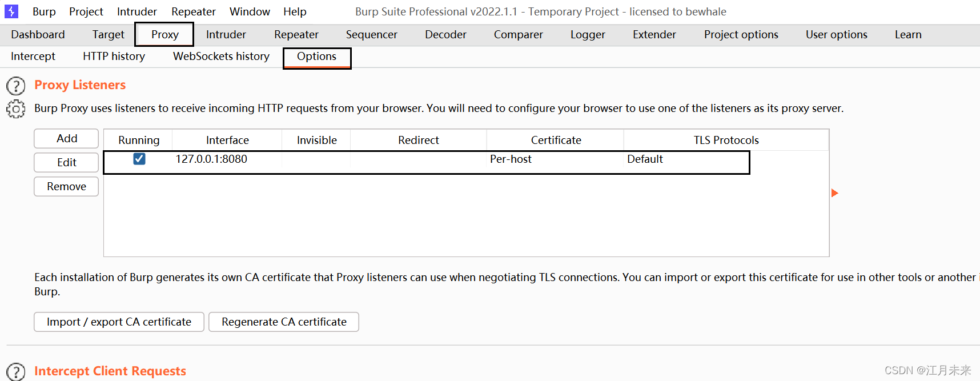The image size is (980, 381).
Task: Select the Proxy tab
Action: coord(165,34)
